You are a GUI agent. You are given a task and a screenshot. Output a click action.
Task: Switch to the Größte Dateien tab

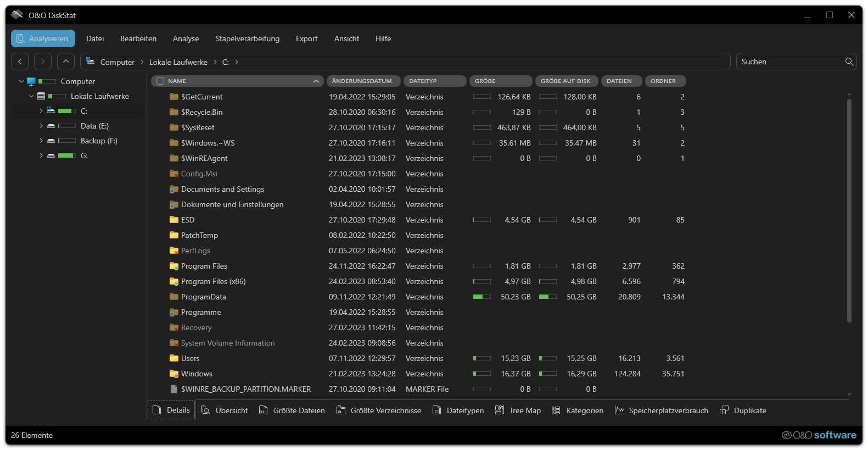point(292,410)
